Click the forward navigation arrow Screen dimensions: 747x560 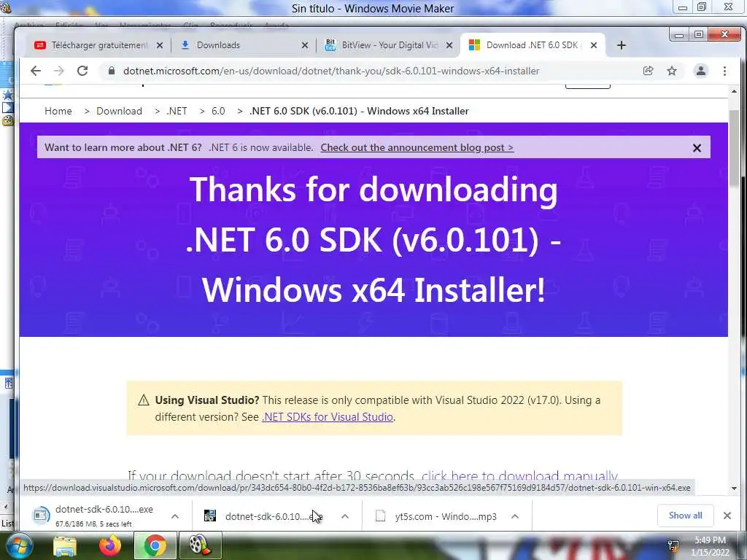coord(58,71)
